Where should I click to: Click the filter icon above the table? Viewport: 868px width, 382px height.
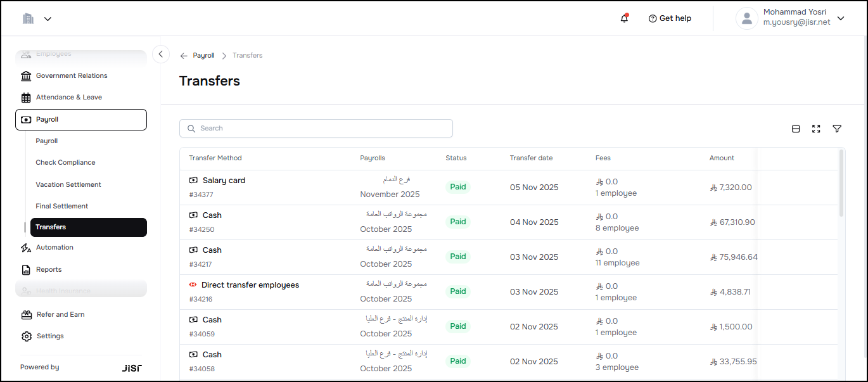(x=837, y=129)
